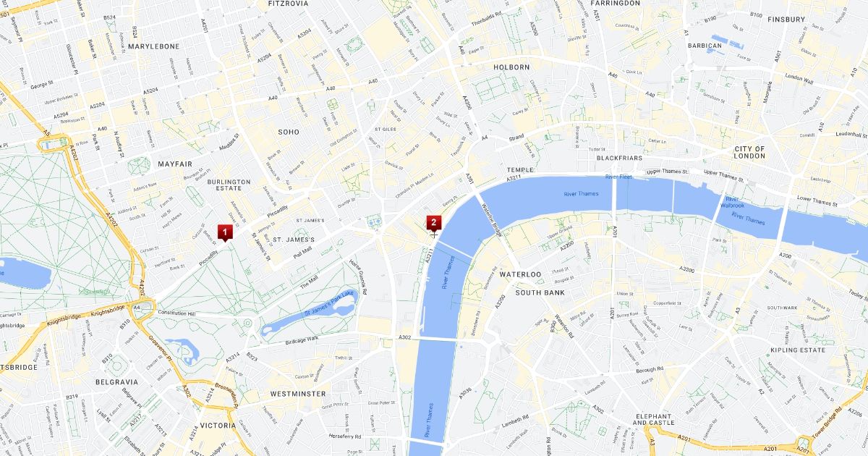Image resolution: width=868 pixels, height=456 pixels.
Task: Click the FITZROVIA label at top
Action: click(288, 4)
